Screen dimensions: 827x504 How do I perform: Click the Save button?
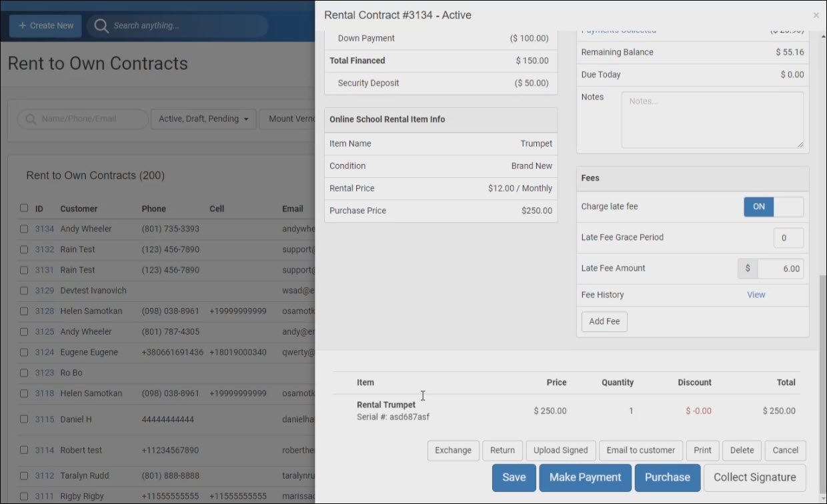514,477
